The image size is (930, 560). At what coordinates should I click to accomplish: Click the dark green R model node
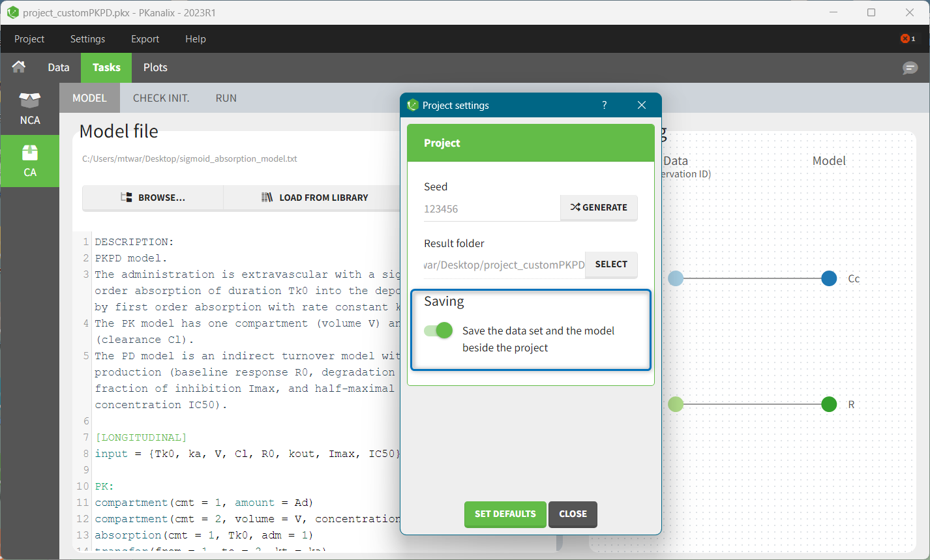(829, 404)
